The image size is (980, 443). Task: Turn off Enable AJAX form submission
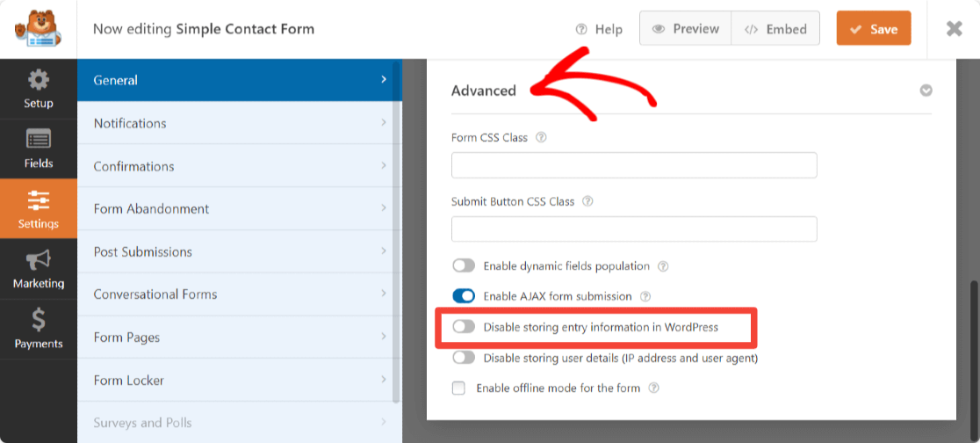coord(464,295)
